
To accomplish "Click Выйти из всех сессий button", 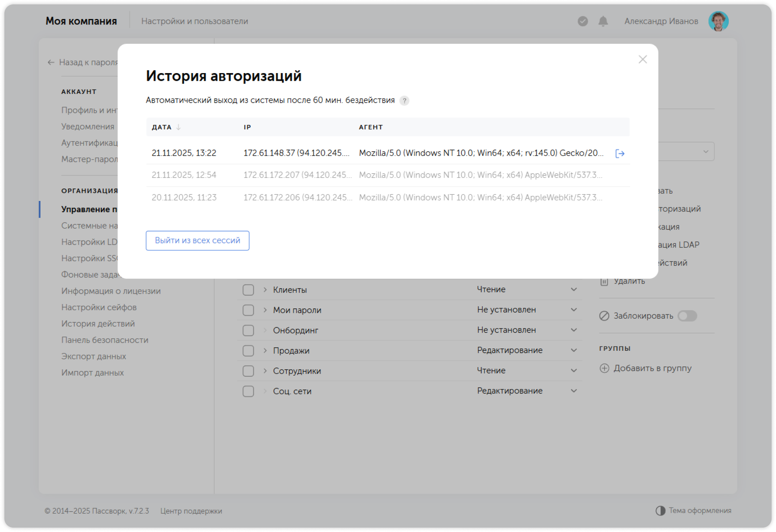I will 197,240.
